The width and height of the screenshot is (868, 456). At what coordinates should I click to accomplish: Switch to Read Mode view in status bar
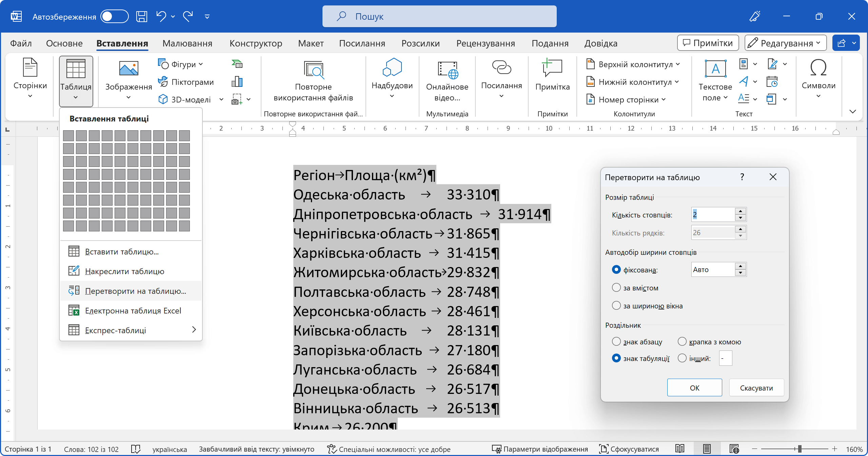[680, 449]
